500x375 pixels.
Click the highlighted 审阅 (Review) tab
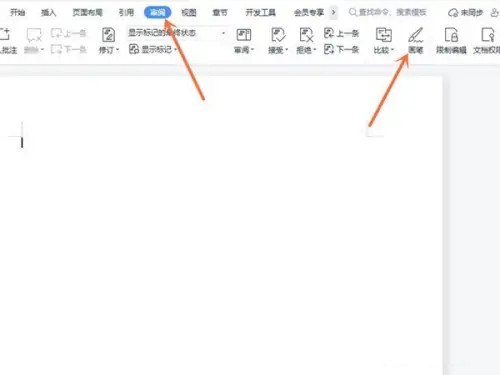click(158, 13)
